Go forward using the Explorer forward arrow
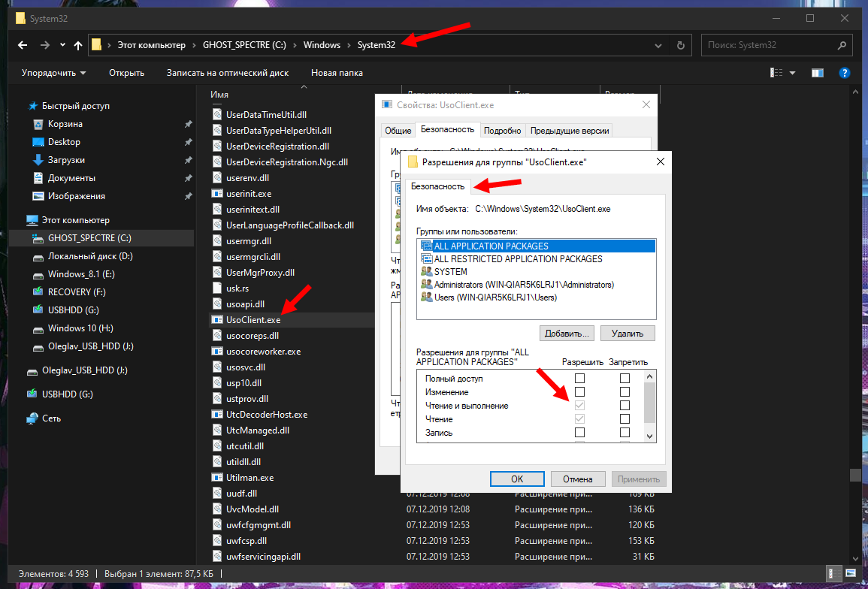Image resolution: width=868 pixels, height=589 pixels. click(x=45, y=45)
